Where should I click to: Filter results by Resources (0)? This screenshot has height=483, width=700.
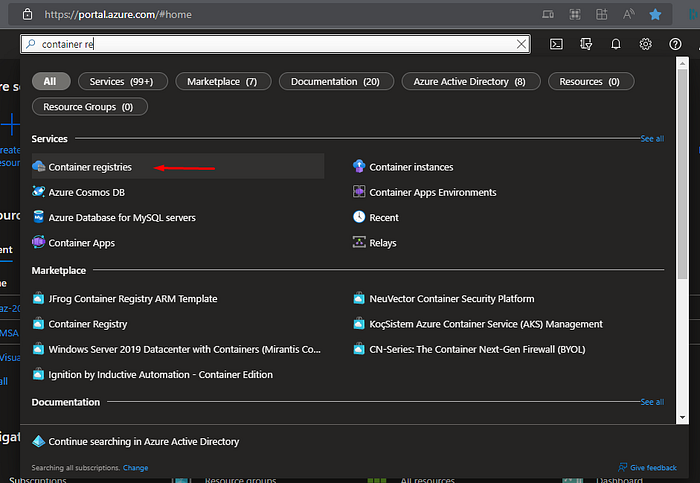(x=591, y=81)
